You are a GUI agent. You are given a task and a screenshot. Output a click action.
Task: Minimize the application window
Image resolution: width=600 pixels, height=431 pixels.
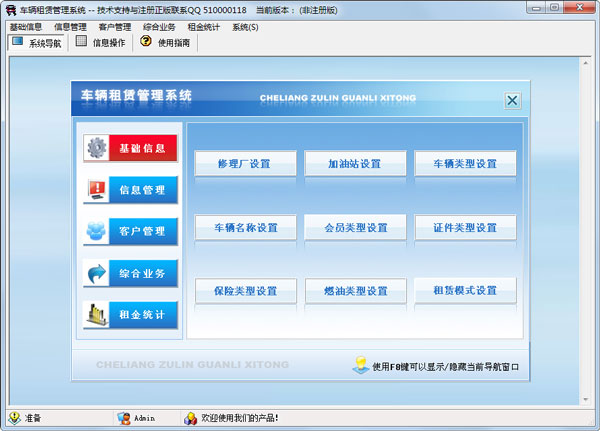536,8
